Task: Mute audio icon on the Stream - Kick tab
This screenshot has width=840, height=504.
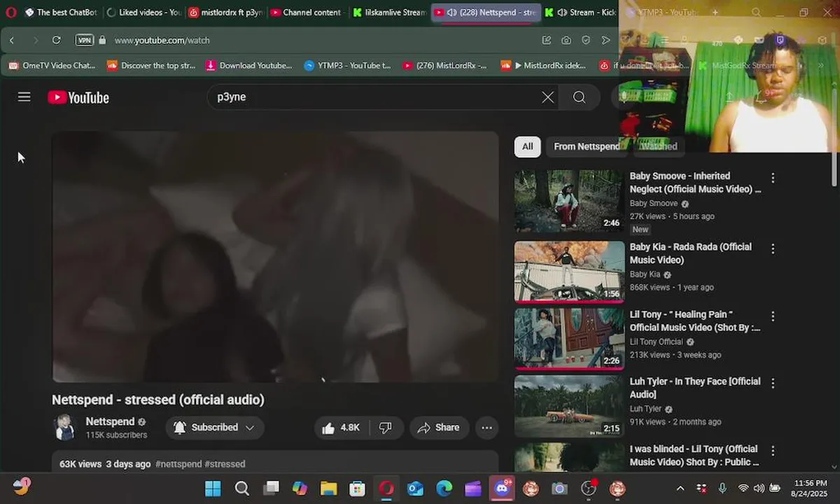Action: 562,13
